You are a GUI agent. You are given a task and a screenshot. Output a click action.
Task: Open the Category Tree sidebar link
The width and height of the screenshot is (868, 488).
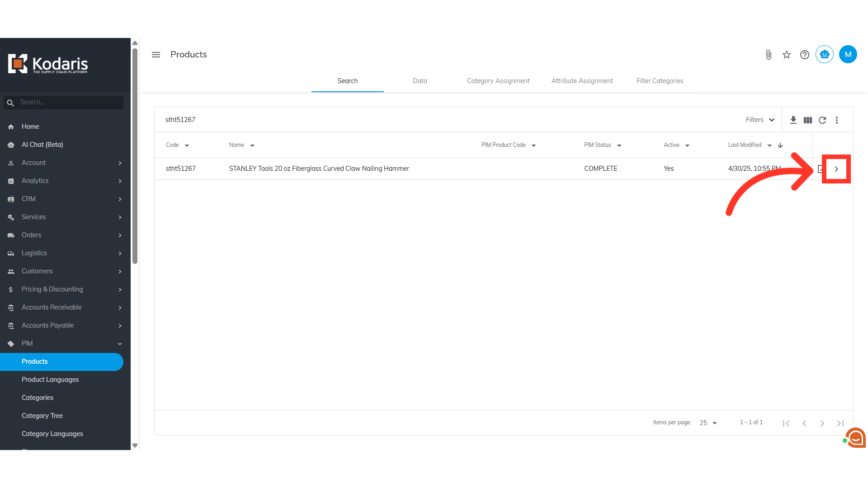(x=42, y=416)
